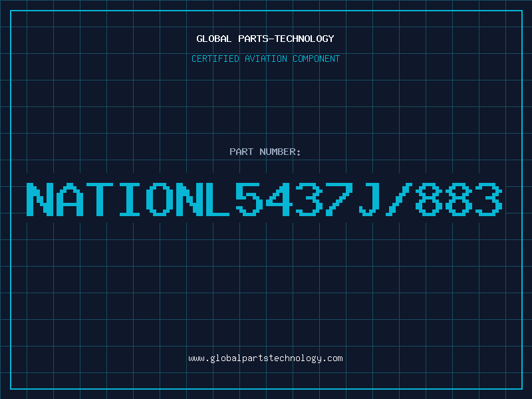
Task: Select the CERTIFIED AVIATION COMPONENT subtitle
Action: point(265,59)
